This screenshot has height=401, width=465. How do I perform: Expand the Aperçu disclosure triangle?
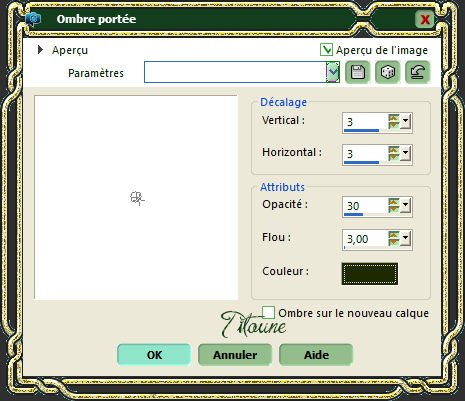[40, 50]
